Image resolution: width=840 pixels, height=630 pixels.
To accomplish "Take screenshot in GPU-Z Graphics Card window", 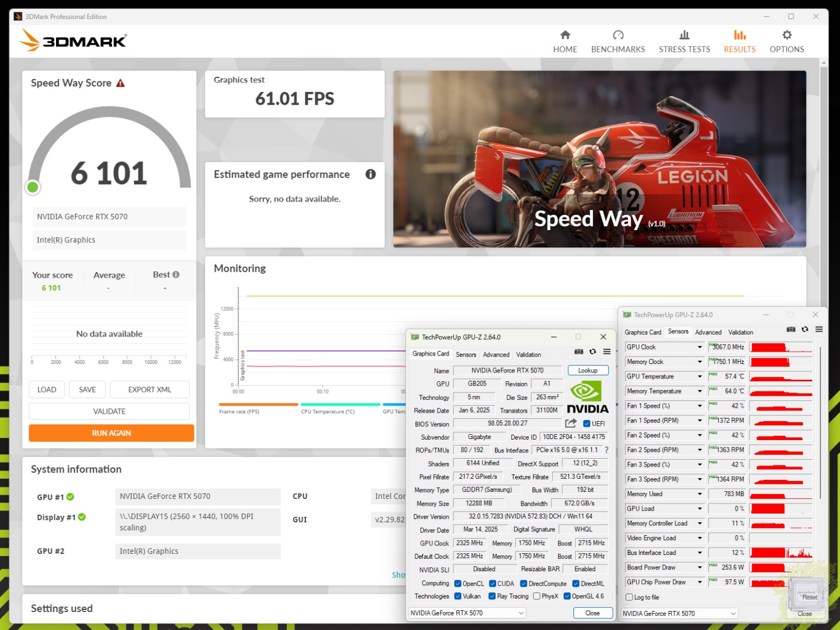I will pyautogui.click(x=578, y=352).
